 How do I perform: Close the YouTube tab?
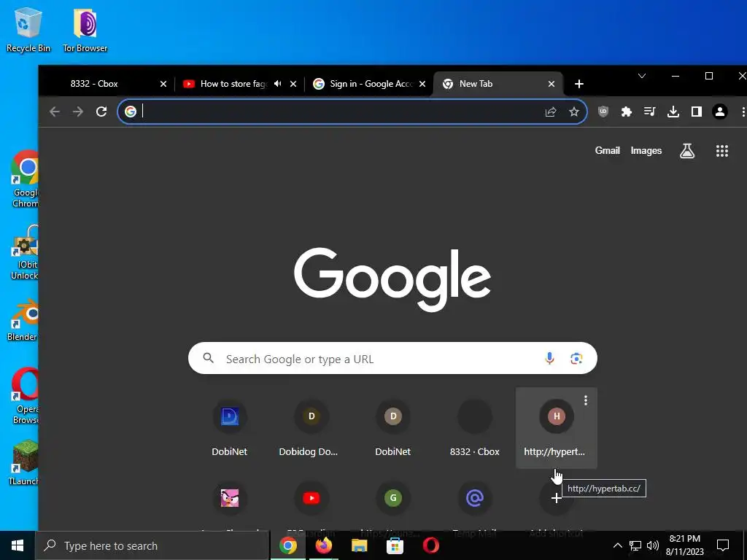tap(293, 84)
